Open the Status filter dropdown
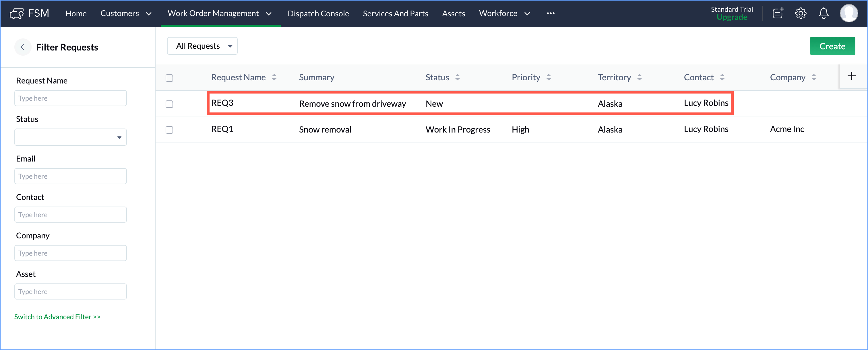This screenshot has height=350, width=868. tap(70, 137)
